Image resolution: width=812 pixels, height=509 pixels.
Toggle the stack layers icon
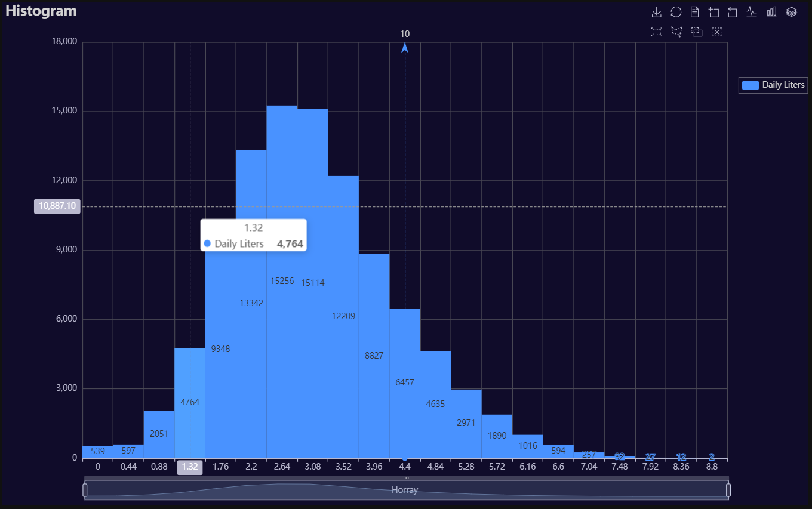(x=792, y=12)
